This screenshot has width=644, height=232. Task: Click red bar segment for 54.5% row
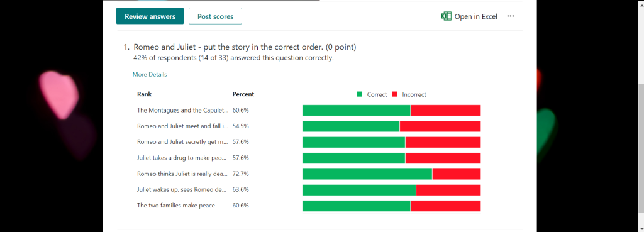tap(440, 126)
